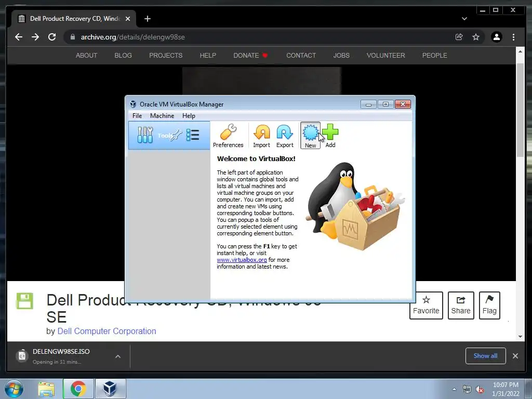
Task: Select the Tools item in left pane
Action: (x=169, y=136)
